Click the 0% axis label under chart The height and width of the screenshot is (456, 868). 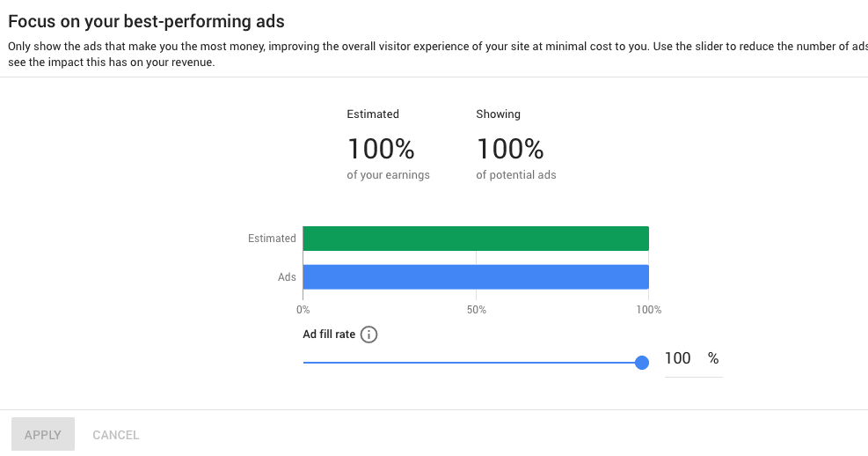pos(303,310)
